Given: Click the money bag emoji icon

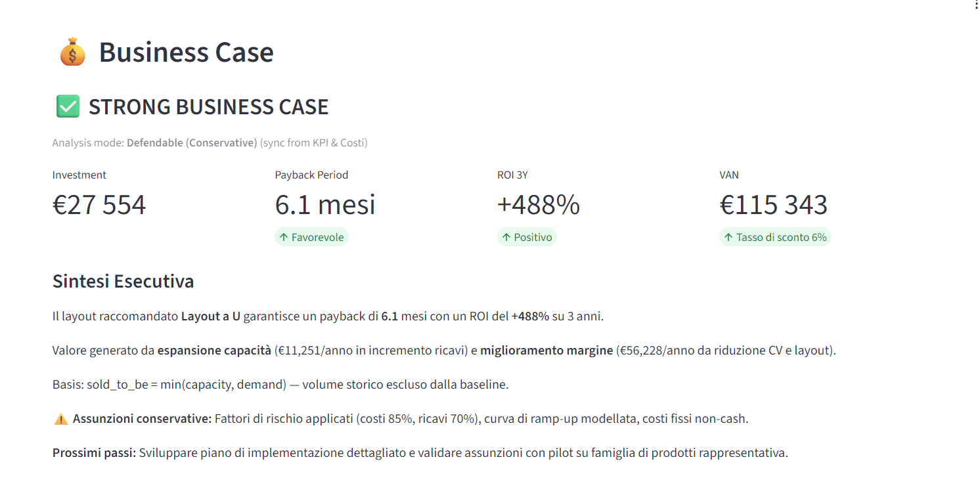Looking at the screenshot, I should [72, 52].
